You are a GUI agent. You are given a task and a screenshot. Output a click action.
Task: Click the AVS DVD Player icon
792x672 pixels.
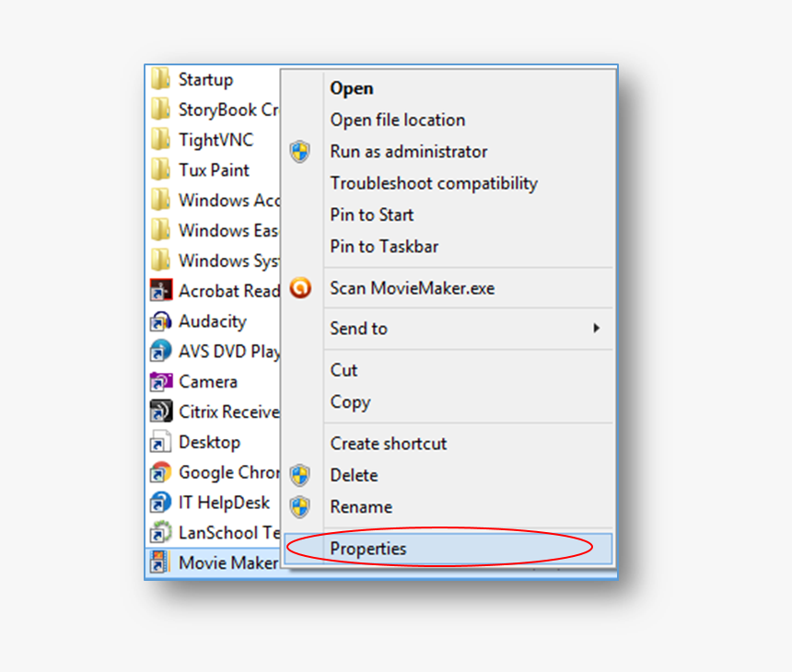point(161,351)
